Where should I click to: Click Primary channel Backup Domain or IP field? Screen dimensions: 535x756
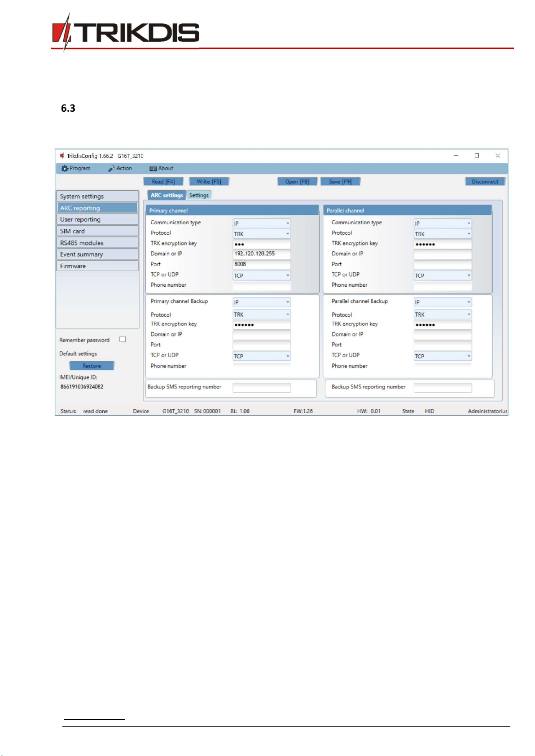coord(262,335)
